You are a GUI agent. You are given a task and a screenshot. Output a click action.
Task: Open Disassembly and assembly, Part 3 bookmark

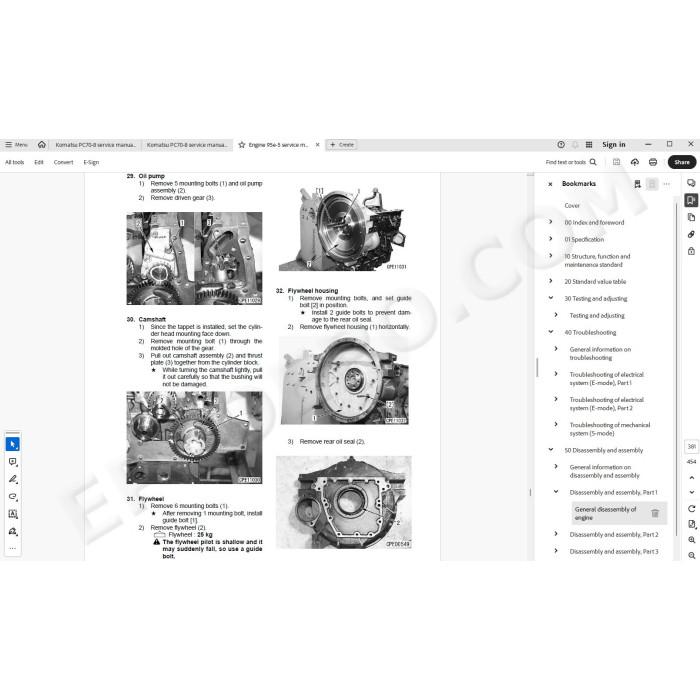coord(614,551)
